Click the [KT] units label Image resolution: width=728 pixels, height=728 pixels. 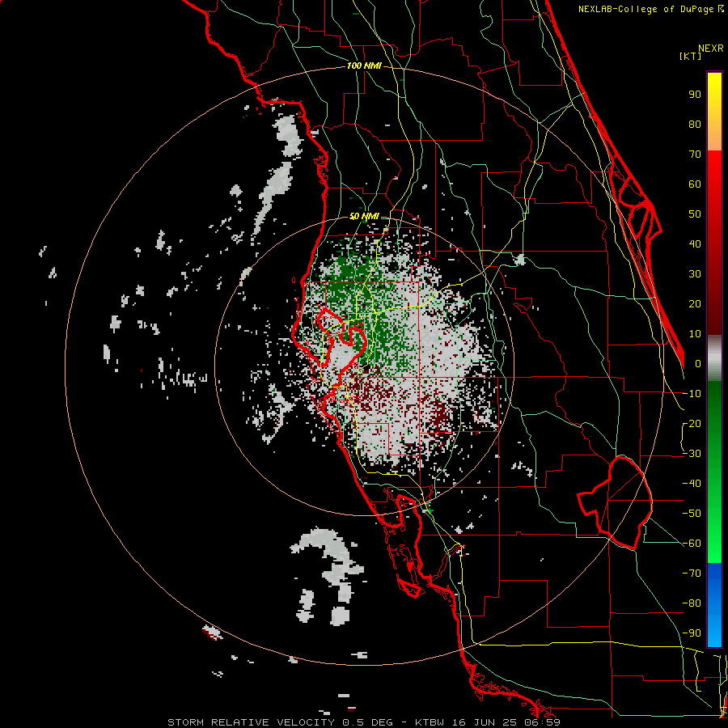[691, 56]
